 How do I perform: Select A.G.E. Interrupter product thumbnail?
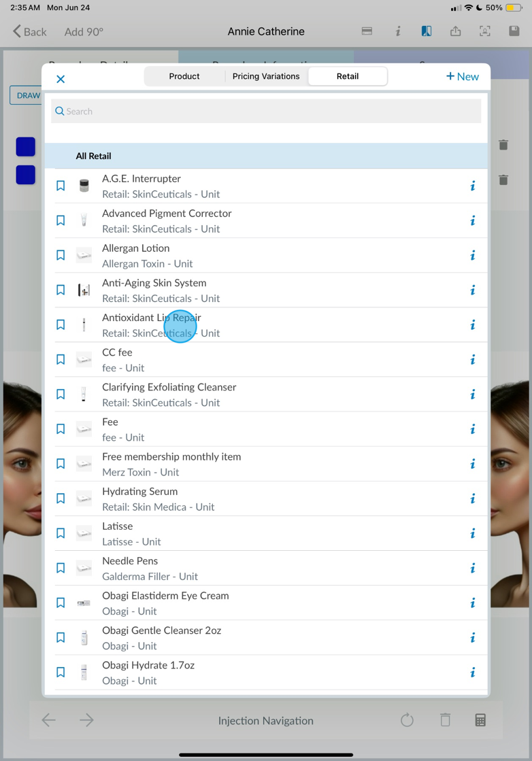click(84, 186)
